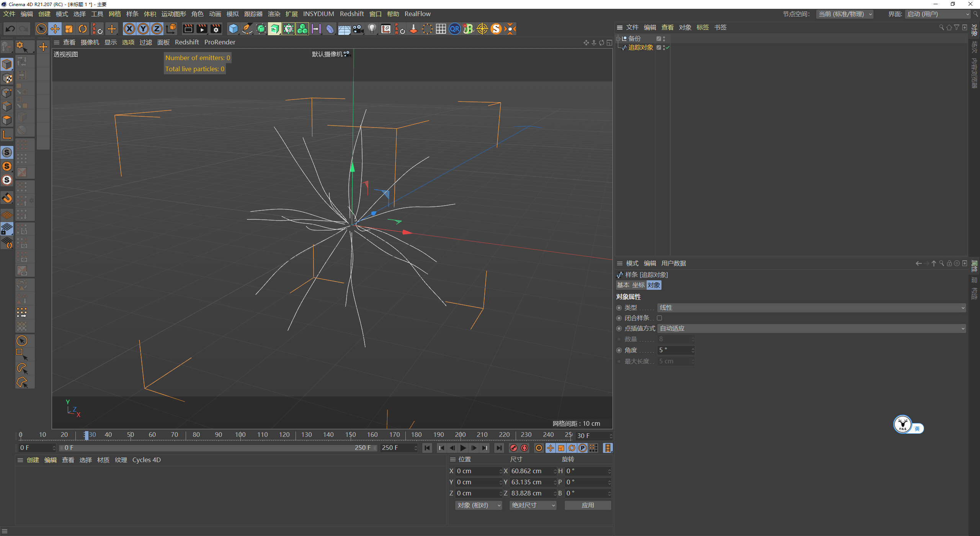Open the INSYDIUM menu

click(318, 14)
